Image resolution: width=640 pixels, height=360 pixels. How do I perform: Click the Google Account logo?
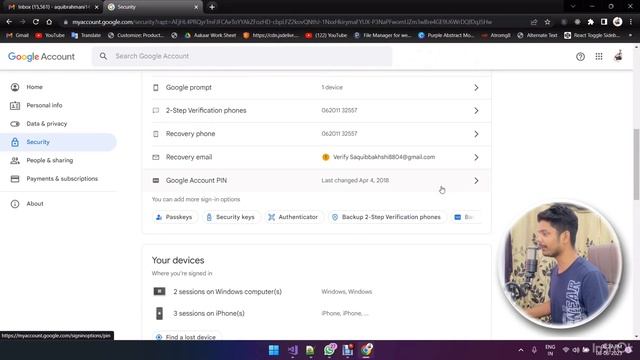(41, 57)
